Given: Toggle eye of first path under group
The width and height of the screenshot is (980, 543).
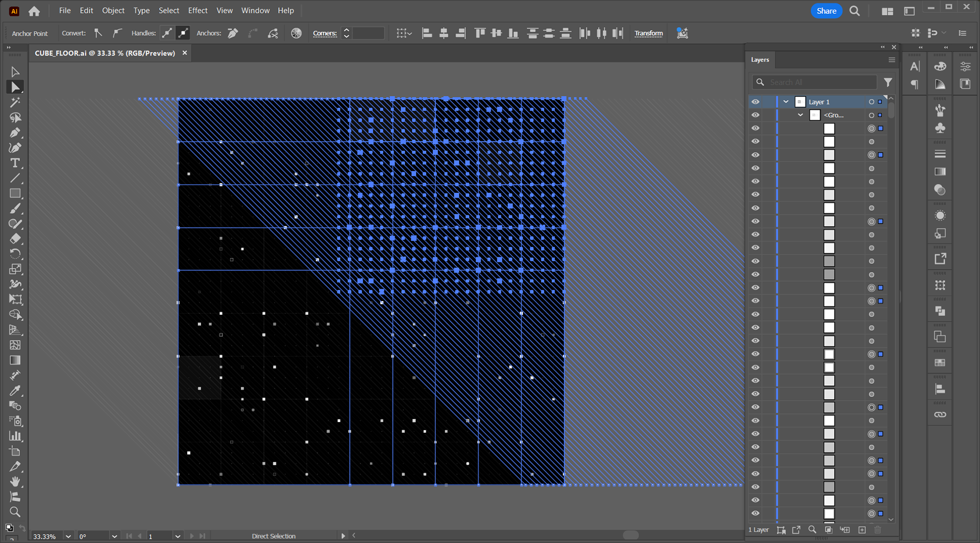Looking at the screenshot, I should coord(755,129).
